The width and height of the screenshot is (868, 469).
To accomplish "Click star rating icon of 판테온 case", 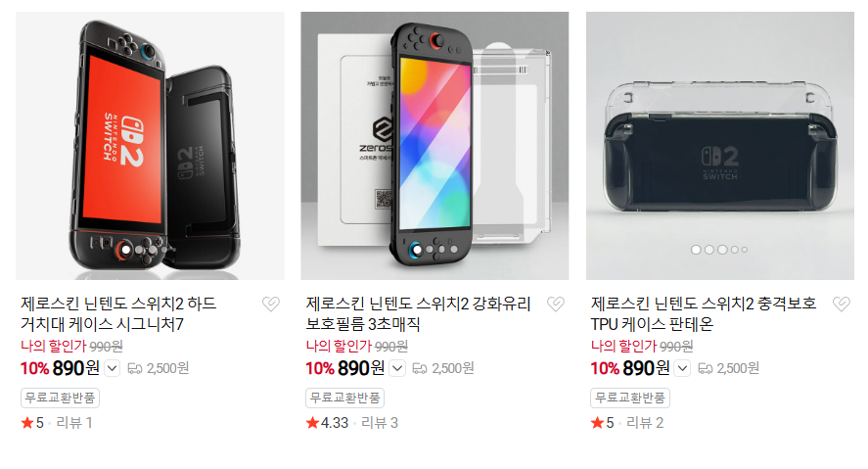I will (597, 423).
